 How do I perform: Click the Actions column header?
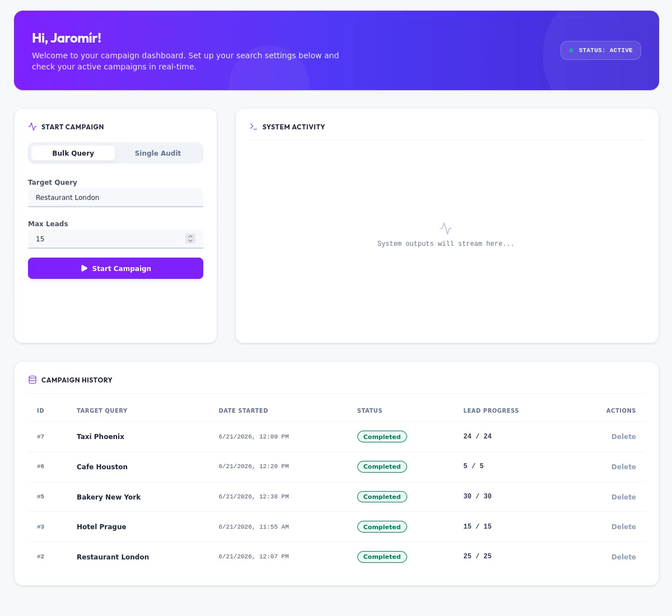pos(621,410)
